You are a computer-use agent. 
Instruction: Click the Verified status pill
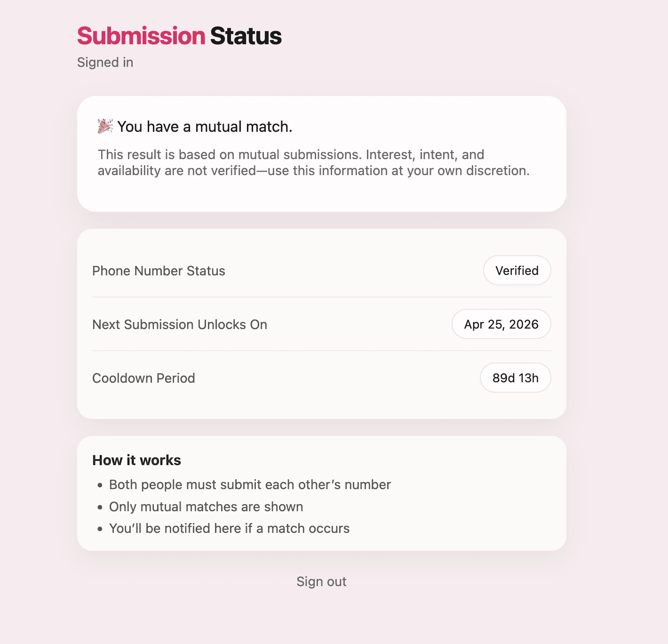(x=517, y=270)
